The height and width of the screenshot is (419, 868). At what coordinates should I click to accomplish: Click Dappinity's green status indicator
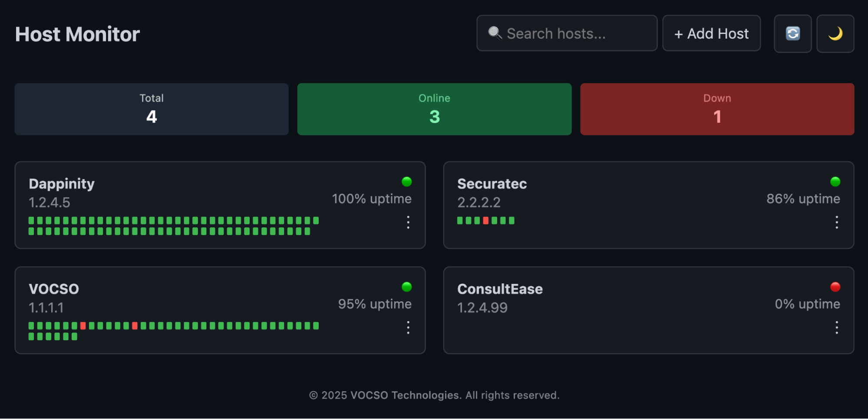click(x=406, y=182)
